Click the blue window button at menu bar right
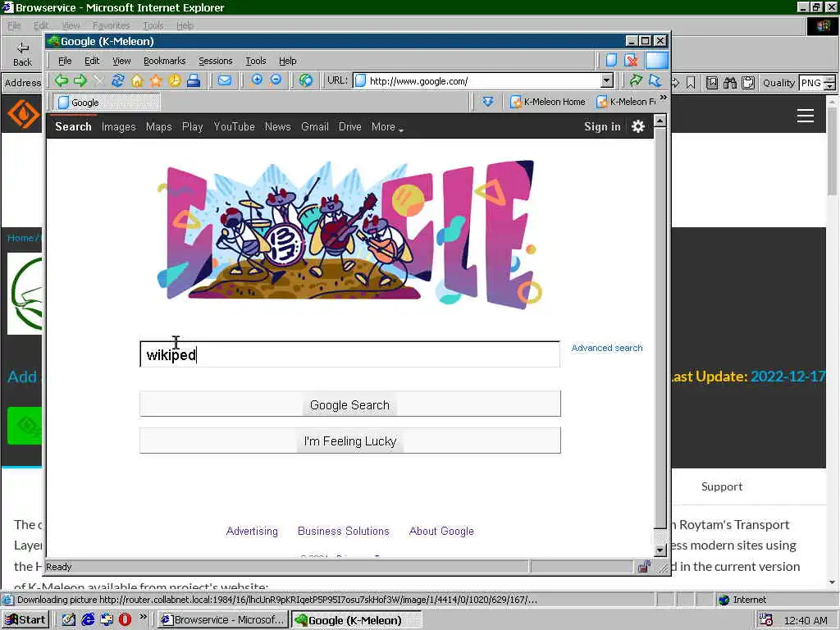The image size is (840, 630). tap(657, 60)
